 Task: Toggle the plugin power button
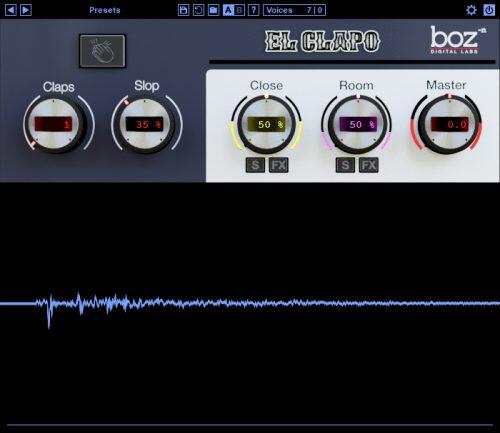click(x=489, y=10)
